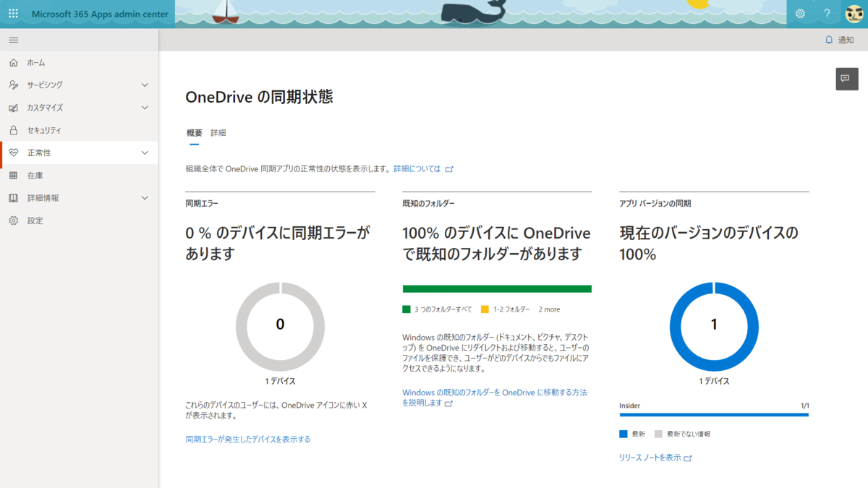Open 同期エラーが発生したデバイスを表示する link
868x488 pixels.
248,439
